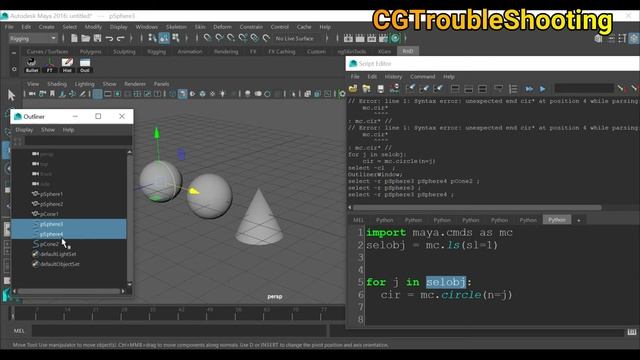The height and width of the screenshot is (360, 640).
Task: Click the MEL command line input
Action: coord(180,331)
